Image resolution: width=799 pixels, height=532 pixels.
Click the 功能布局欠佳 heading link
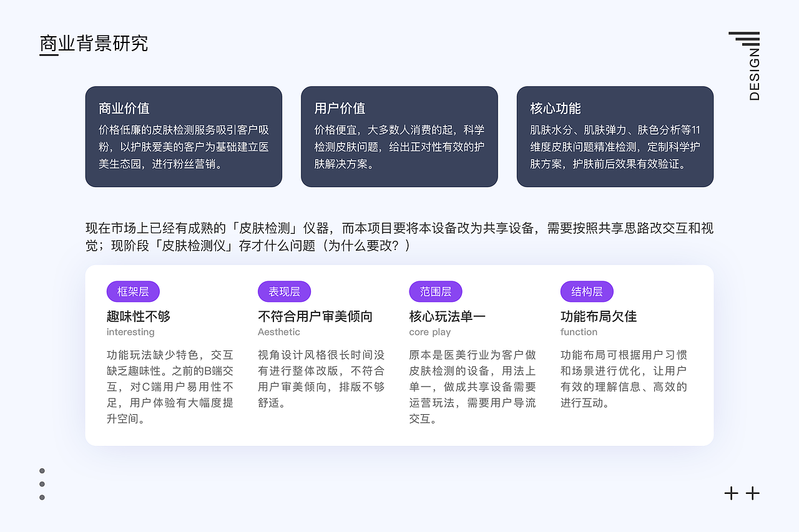tap(597, 316)
